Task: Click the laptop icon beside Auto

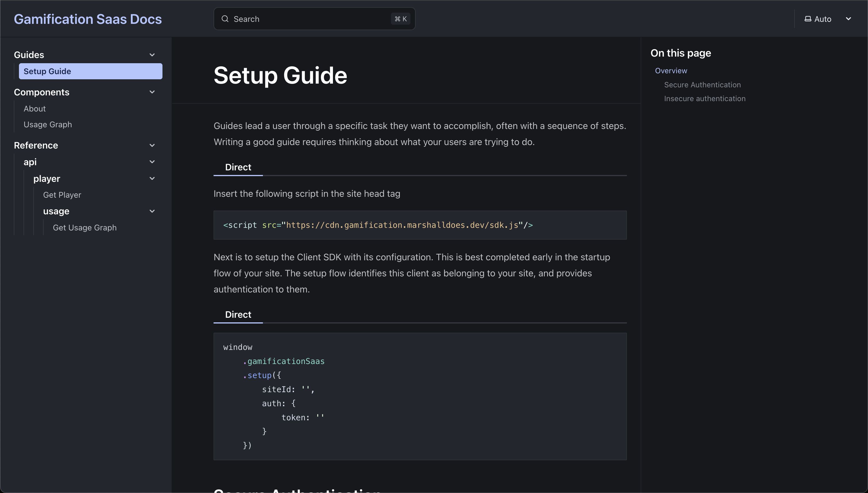Action: tap(808, 19)
